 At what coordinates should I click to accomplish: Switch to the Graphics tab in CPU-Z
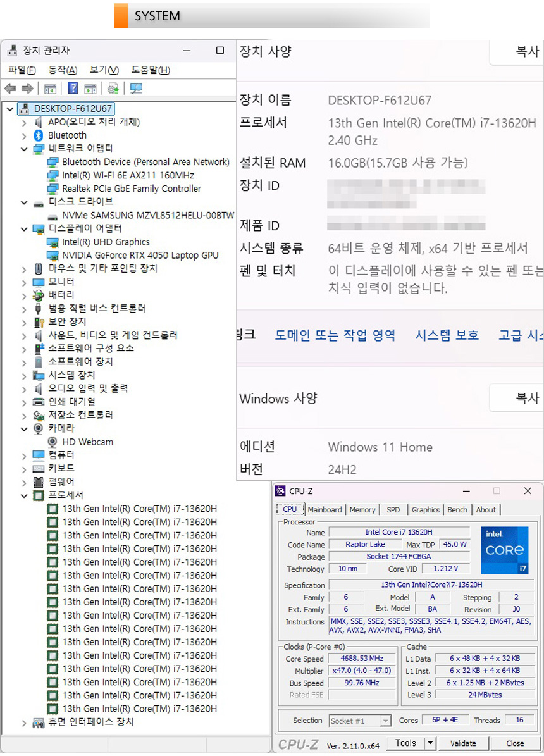pos(425,510)
